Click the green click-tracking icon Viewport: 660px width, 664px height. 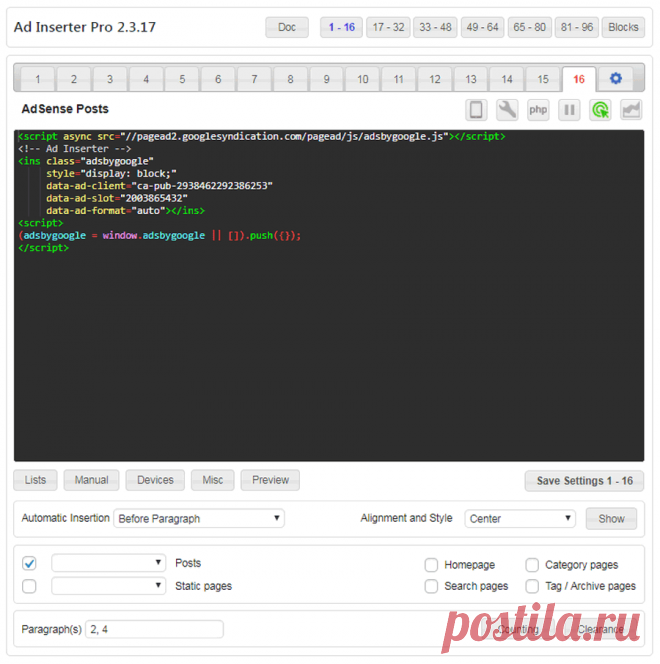click(x=600, y=110)
